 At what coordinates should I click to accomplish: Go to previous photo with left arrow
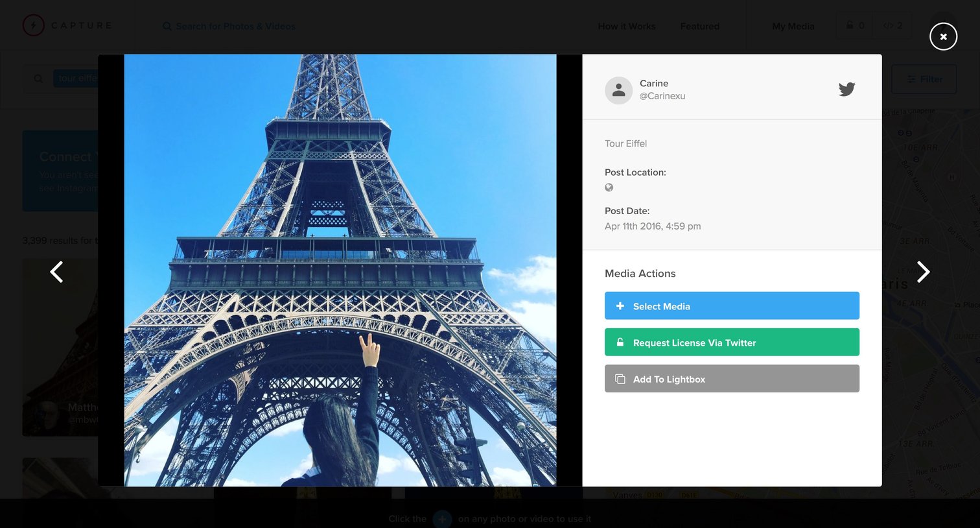(x=57, y=272)
